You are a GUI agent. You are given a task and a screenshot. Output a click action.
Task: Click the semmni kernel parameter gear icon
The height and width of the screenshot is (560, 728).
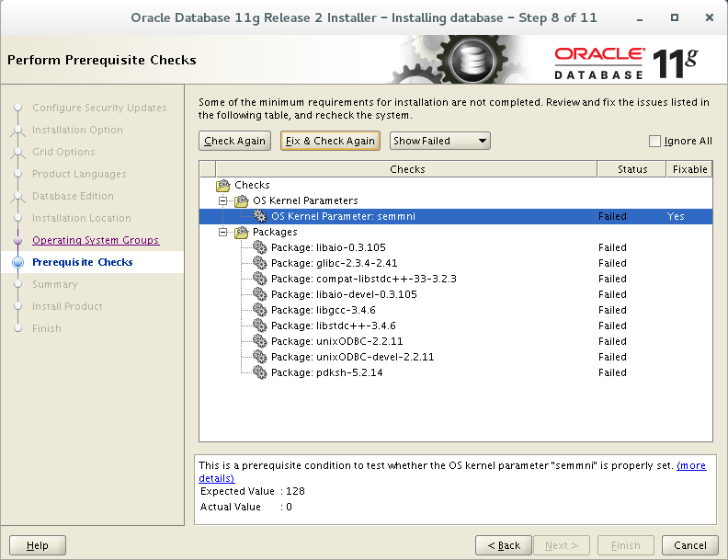[x=259, y=216]
